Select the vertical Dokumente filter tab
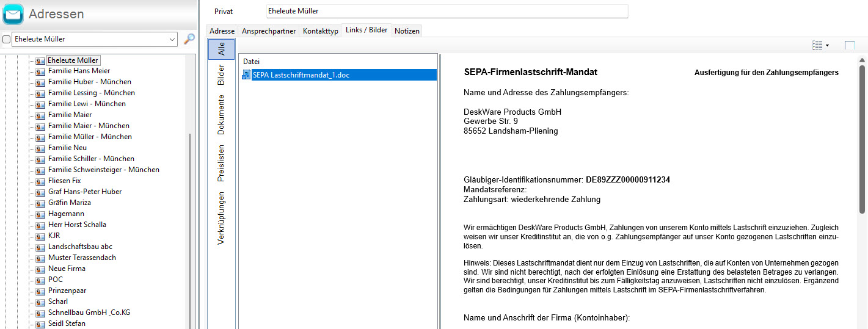This screenshot has height=329, width=868. [x=221, y=114]
